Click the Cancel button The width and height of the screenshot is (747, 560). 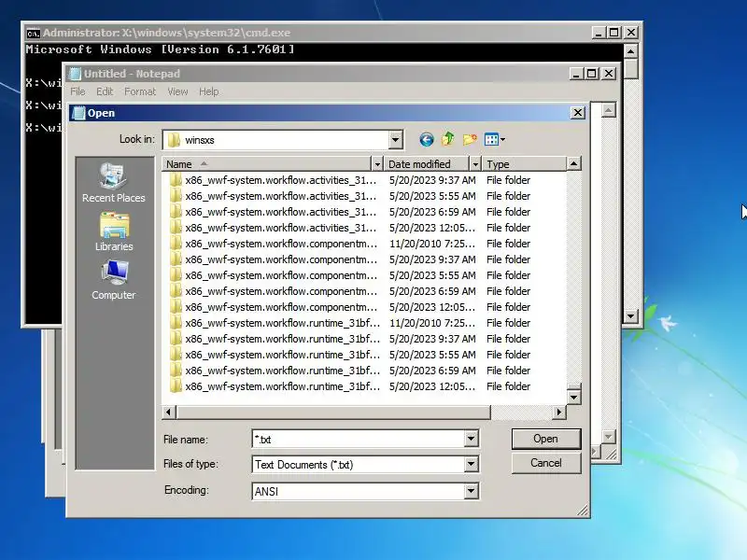click(546, 463)
